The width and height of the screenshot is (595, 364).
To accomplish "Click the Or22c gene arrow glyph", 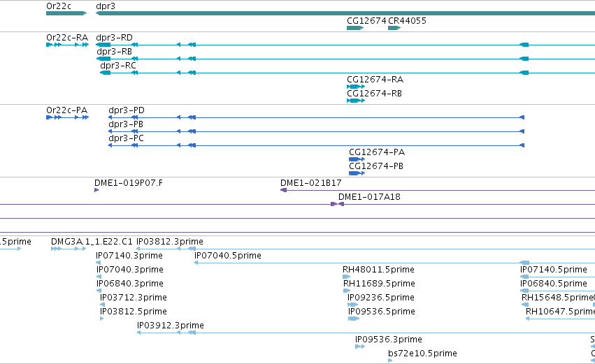I will pos(66,13).
